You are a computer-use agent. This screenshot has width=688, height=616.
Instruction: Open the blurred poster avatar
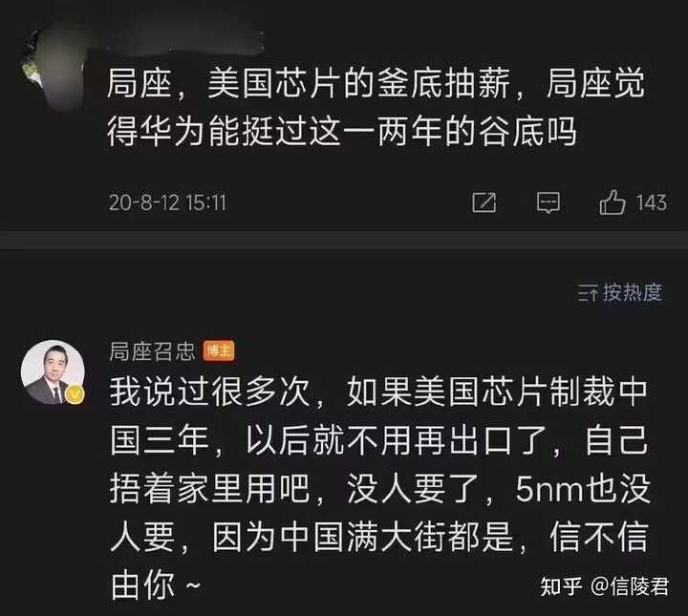tap(54, 66)
